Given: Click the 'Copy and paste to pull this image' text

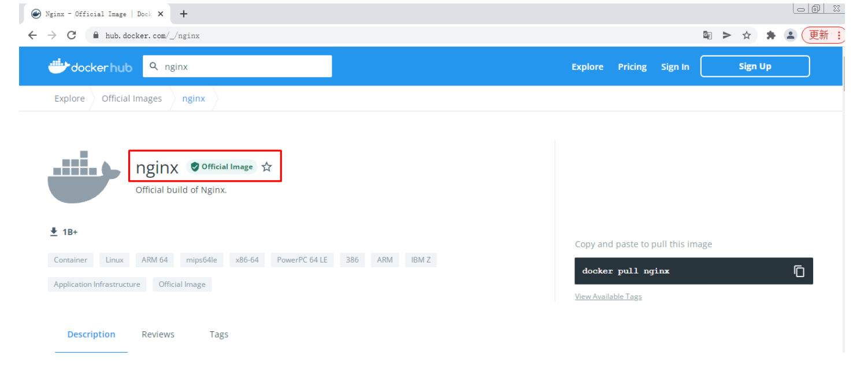Looking at the screenshot, I should 643,244.
